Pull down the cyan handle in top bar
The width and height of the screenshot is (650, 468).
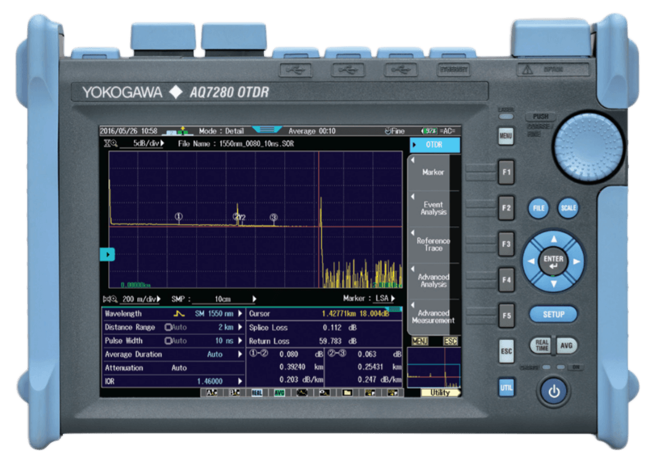[267, 130]
